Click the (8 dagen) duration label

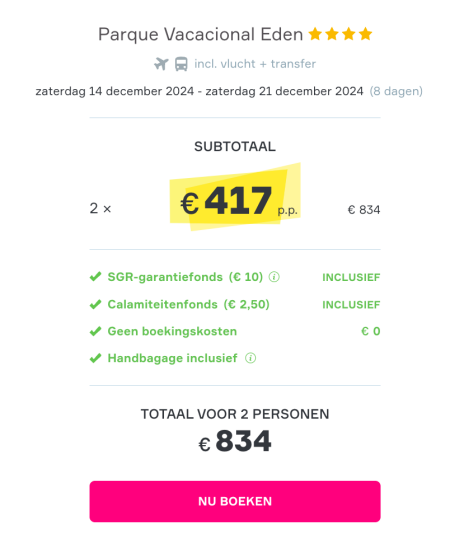tap(396, 91)
